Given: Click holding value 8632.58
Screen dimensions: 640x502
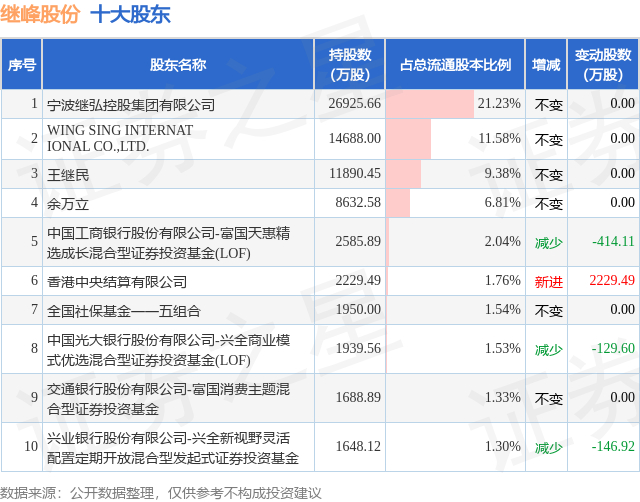Looking at the screenshot, I should click(x=358, y=202).
